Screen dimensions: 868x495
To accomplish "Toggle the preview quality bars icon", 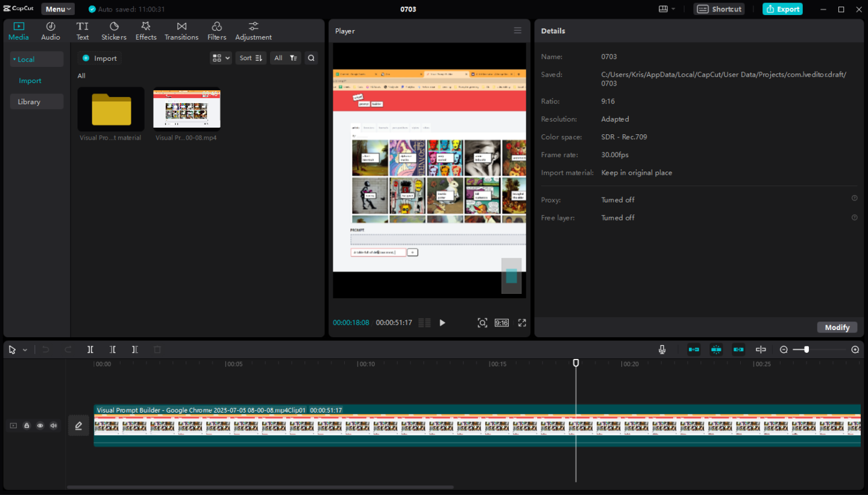I will (424, 323).
